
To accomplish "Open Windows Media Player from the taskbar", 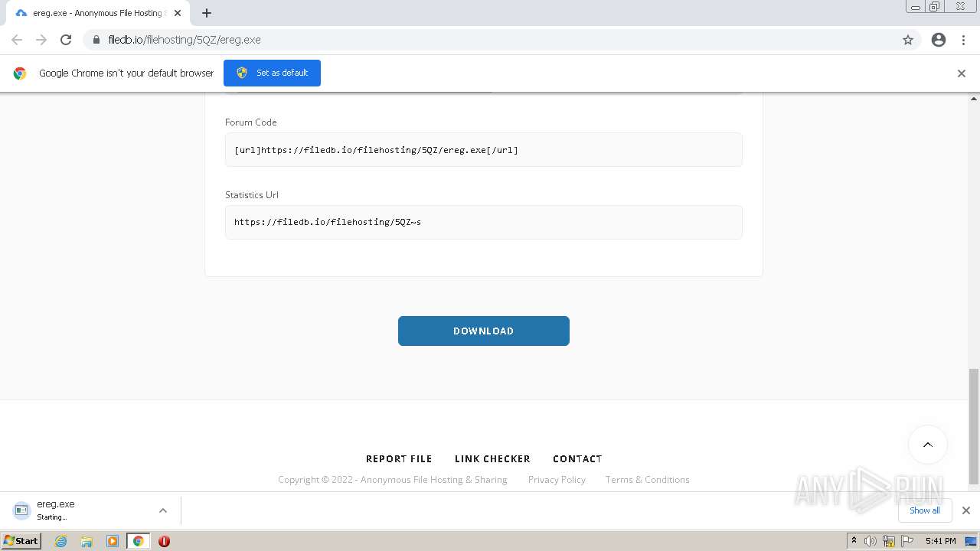I will point(113,541).
